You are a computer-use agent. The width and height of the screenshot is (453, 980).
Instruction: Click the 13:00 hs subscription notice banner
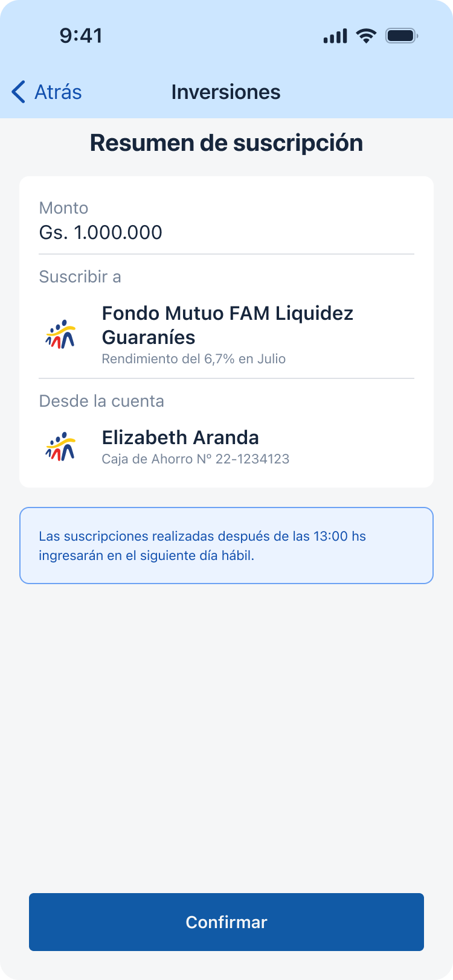tap(226, 546)
